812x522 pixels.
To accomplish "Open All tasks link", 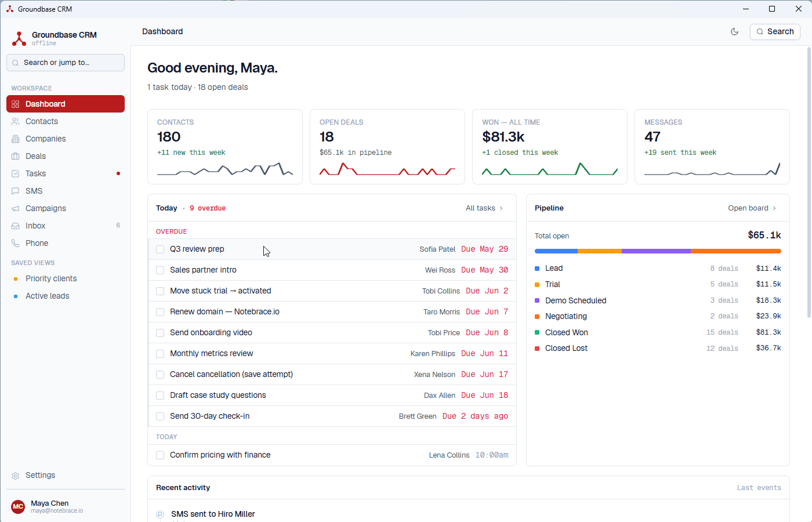I will tap(484, 208).
